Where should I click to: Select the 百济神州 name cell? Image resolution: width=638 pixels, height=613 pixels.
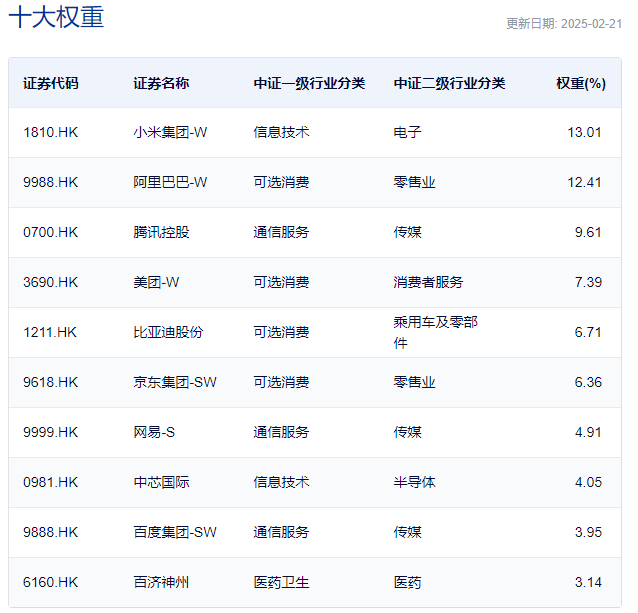[162, 582]
